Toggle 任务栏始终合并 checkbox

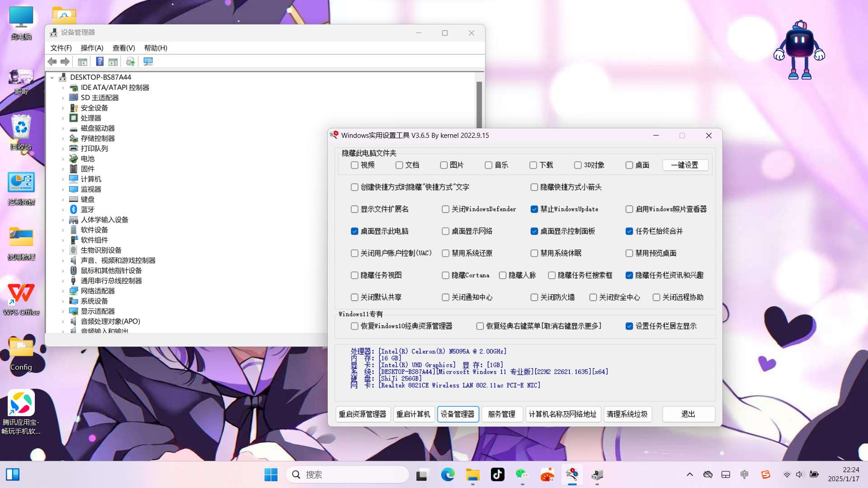tap(629, 231)
